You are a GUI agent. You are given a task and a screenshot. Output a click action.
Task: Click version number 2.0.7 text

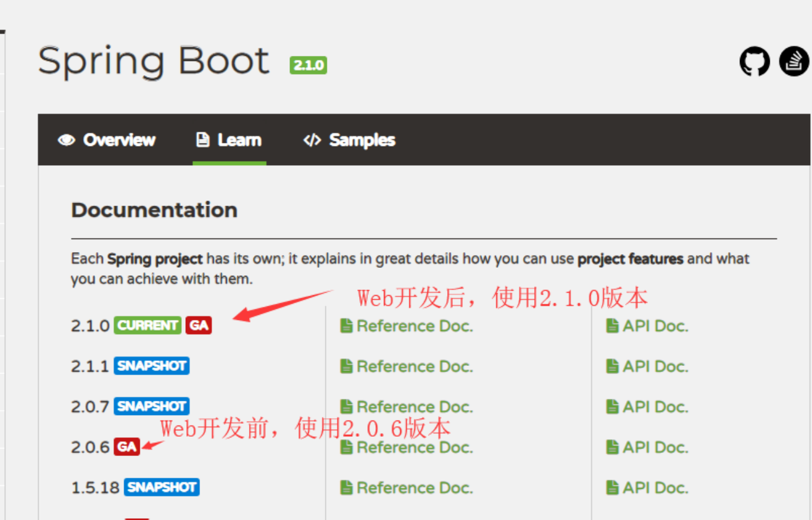pyautogui.click(x=91, y=406)
